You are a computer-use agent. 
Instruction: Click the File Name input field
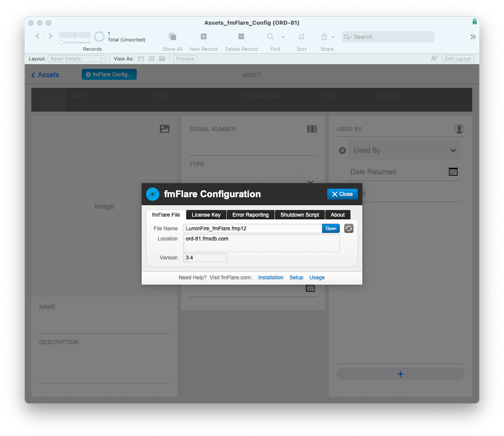click(x=253, y=229)
